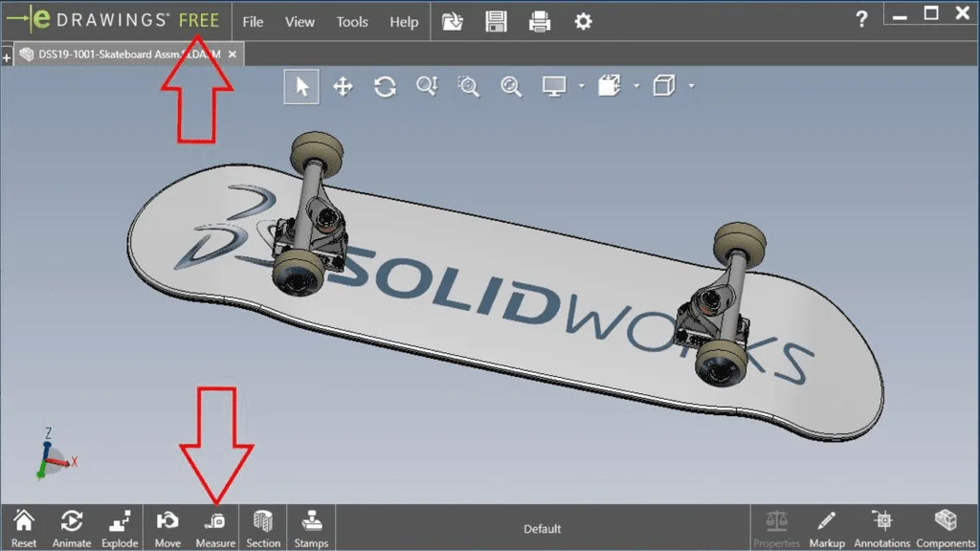Click the Open file icon
The height and width of the screenshot is (551, 980).
click(x=452, y=21)
